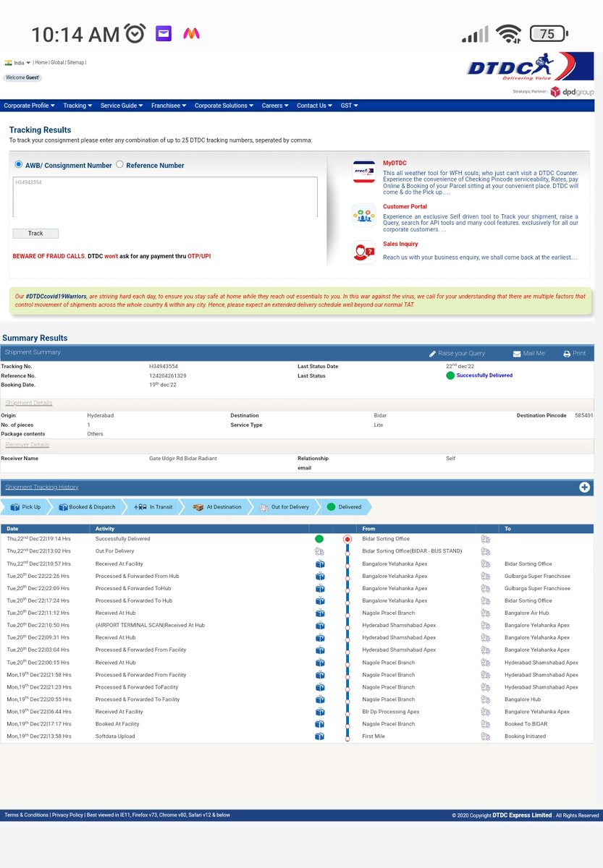Click the alarm clock status bar icon
Image resolution: width=603 pixels, height=868 pixels.
point(135,33)
